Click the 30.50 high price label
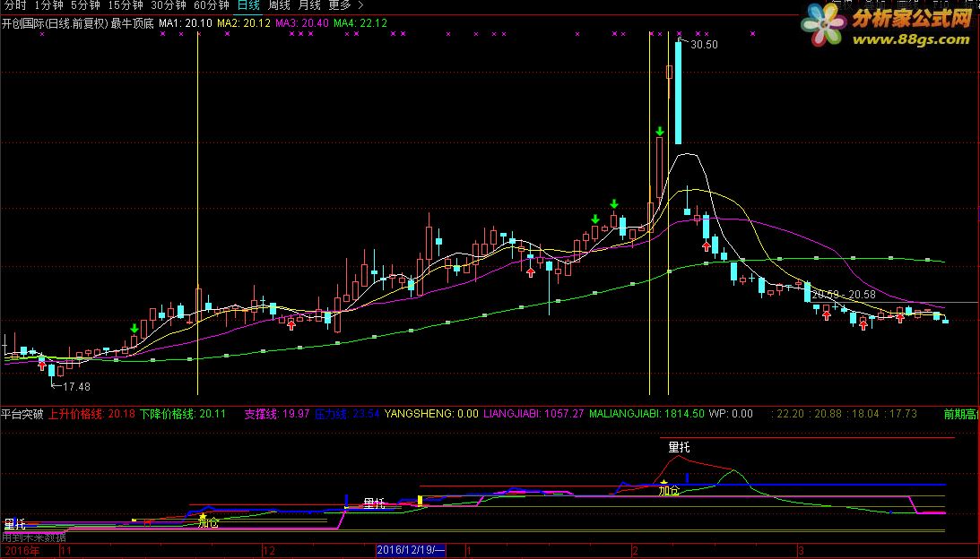The image size is (980, 559). tap(705, 45)
